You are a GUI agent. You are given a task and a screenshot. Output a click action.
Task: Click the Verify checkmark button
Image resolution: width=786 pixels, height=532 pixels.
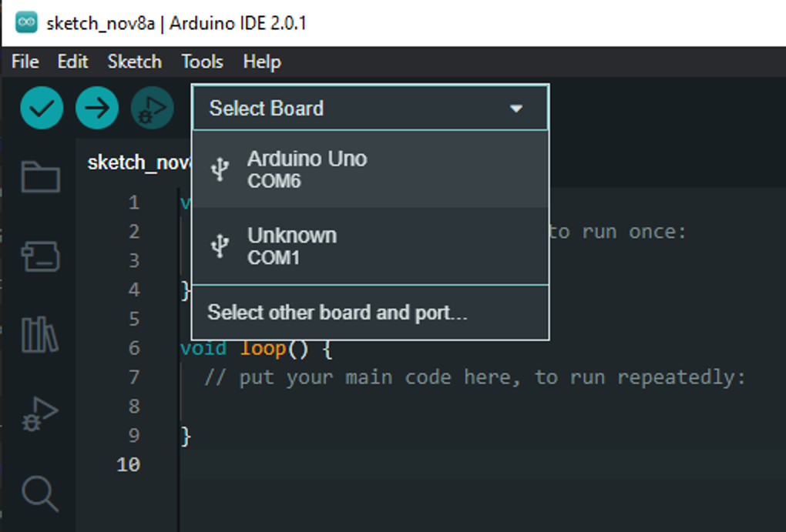click(41, 109)
